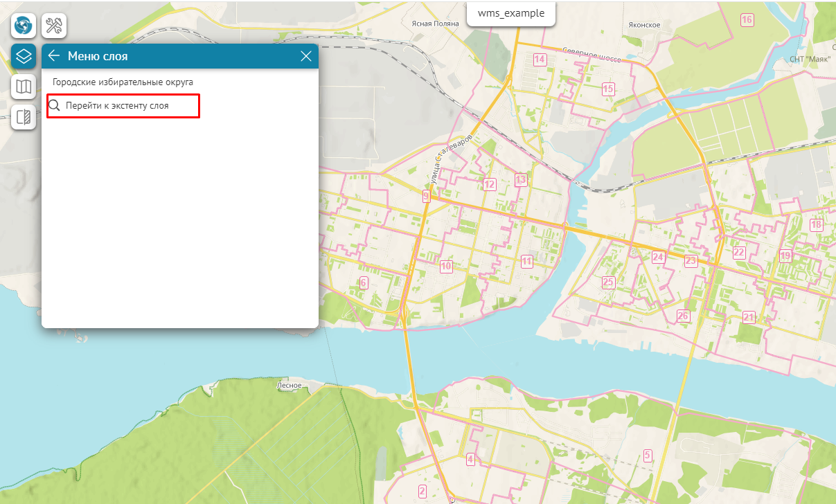Select district label 25 on the map
Viewport: 836px width, 504px height.
click(x=608, y=282)
